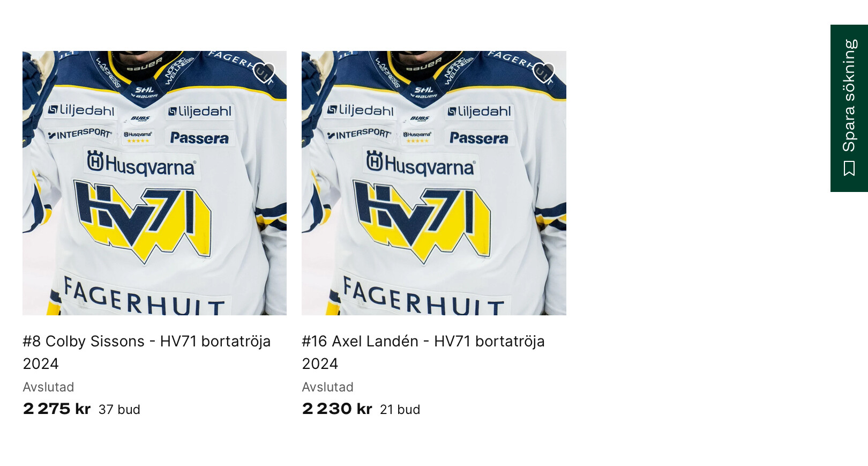Click the Husqvarna logo on Colby Sissons jersey
This screenshot has width=868, height=466.
tap(142, 164)
